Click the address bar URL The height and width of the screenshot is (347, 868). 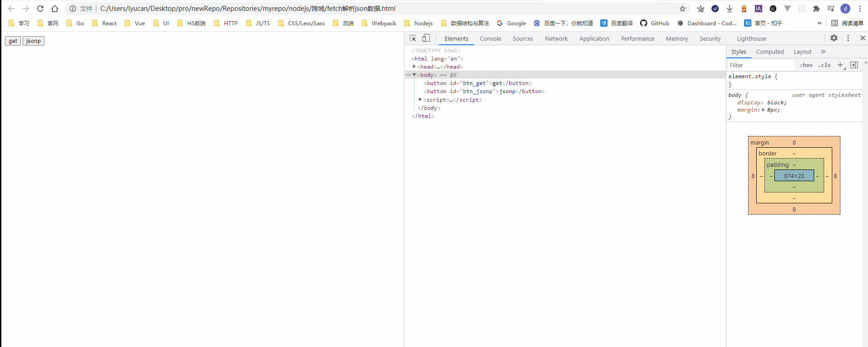[x=248, y=9]
